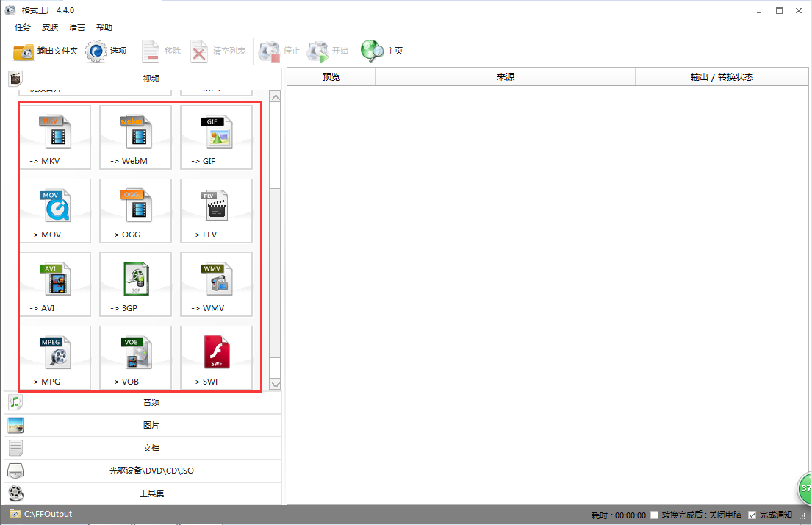Image resolution: width=812 pixels, height=525 pixels.
Task: Click the scrollbar down arrow
Action: click(276, 384)
